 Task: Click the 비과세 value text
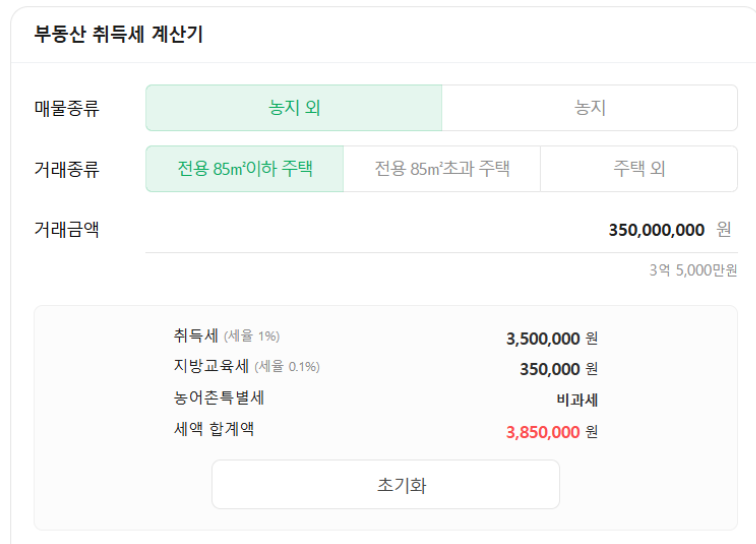(577, 400)
